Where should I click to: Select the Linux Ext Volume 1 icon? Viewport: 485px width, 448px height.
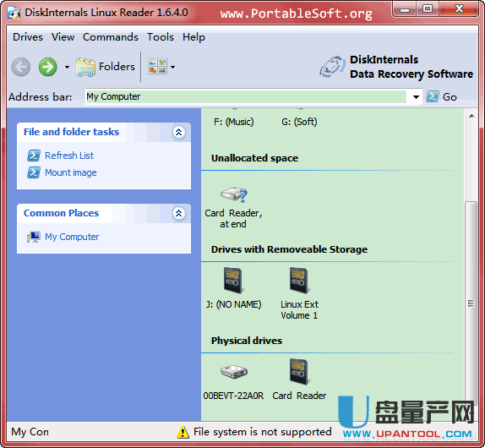pyautogui.click(x=299, y=281)
